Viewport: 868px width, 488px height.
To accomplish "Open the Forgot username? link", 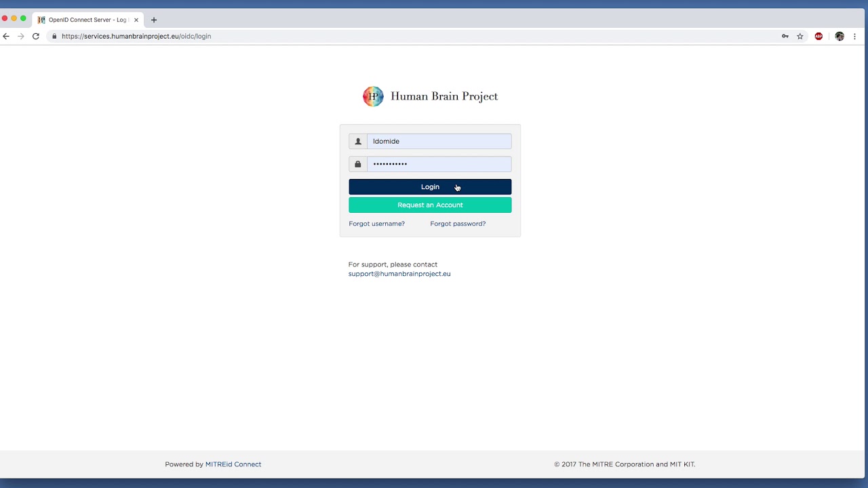I will [376, 224].
